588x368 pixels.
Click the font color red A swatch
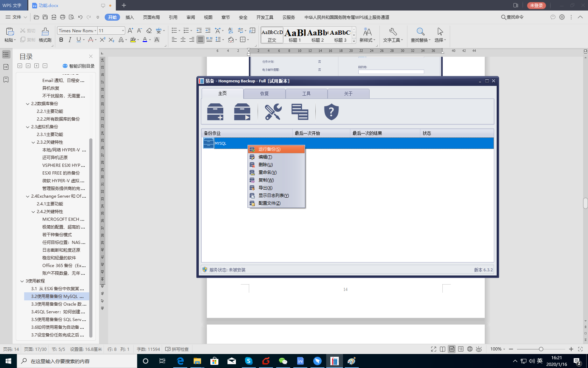pyautogui.click(x=145, y=40)
